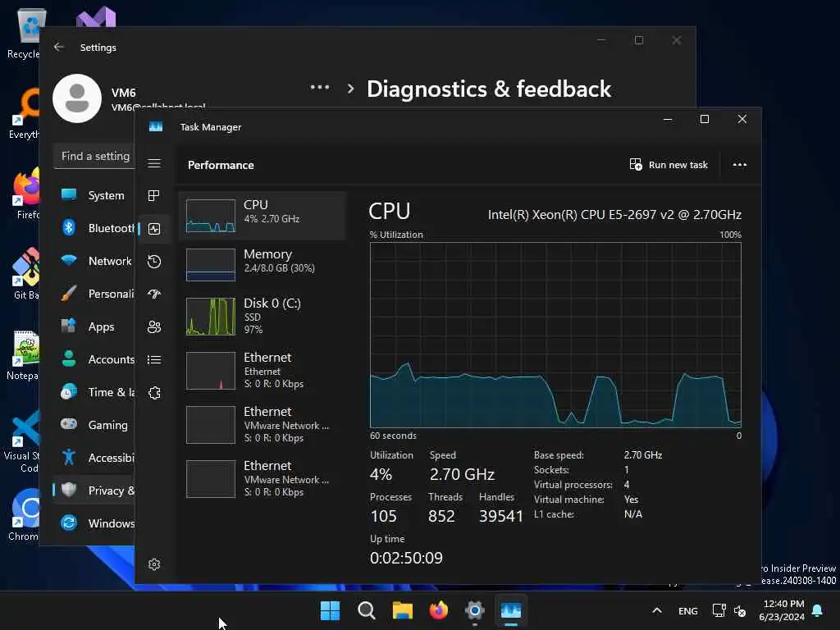Select Performance page icon in Task Manager sidebar
The image size is (840, 630).
154,229
